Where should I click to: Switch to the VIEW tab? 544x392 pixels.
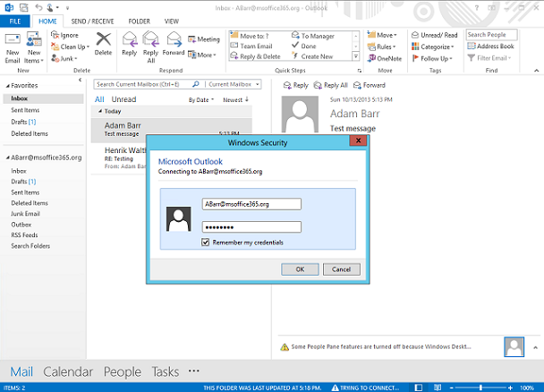pyautogui.click(x=172, y=21)
